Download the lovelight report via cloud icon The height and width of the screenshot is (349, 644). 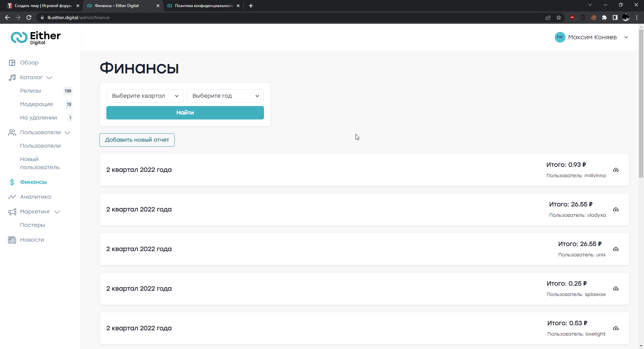[x=616, y=329]
